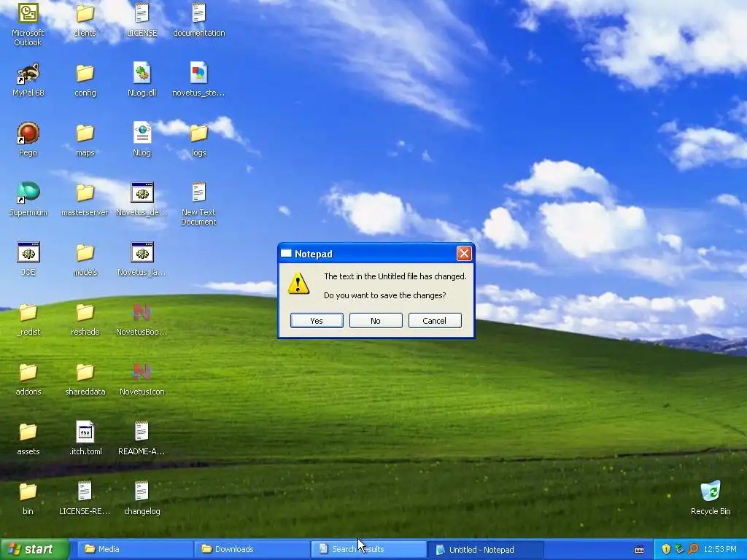
Task: Click Cancel in the Notepad dialog
Action: click(x=435, y=321)
